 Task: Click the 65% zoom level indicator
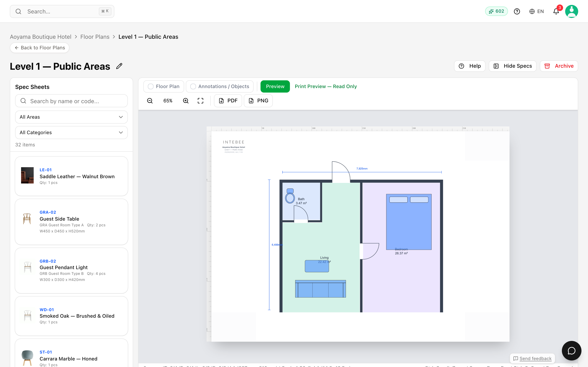tap(168, 101)
